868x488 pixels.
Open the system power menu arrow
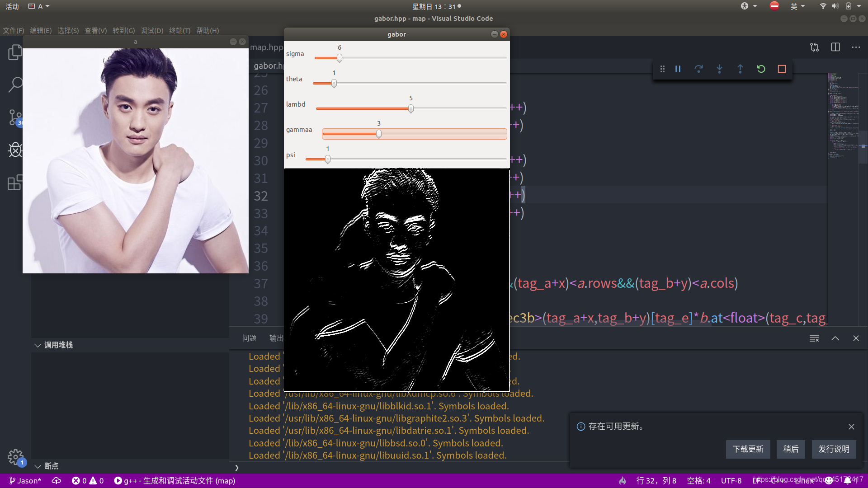click(x=859, y=6)
